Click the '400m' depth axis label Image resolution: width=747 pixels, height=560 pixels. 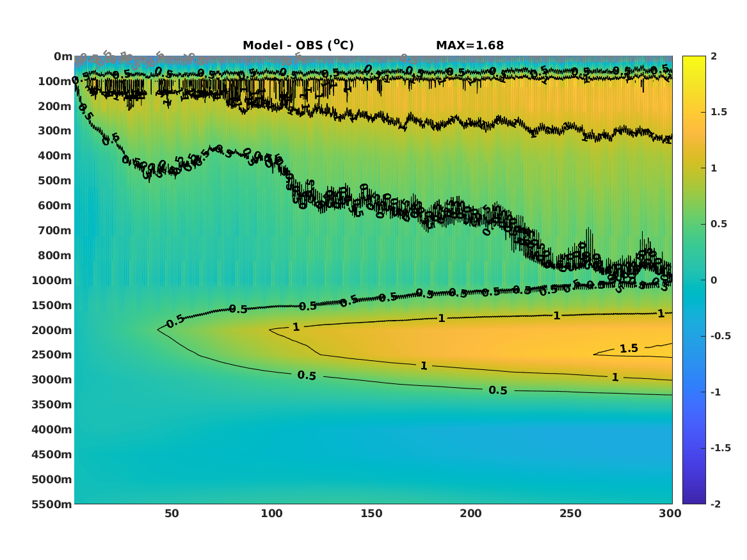pyautogui.click(x=55, y=156)
